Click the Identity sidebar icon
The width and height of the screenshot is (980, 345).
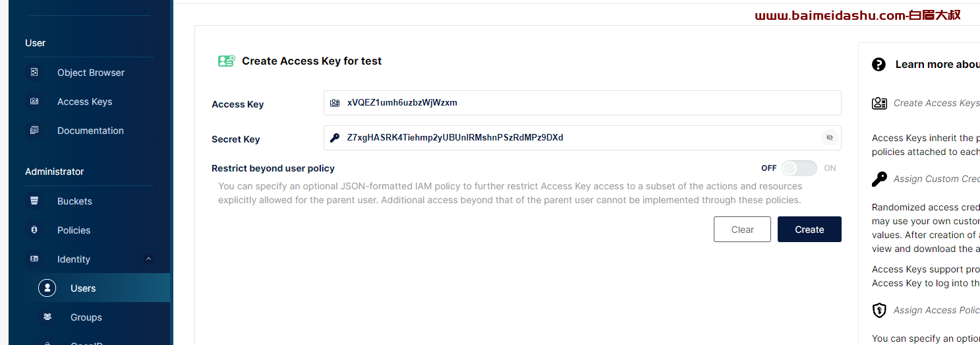click(x=34, y=259)
